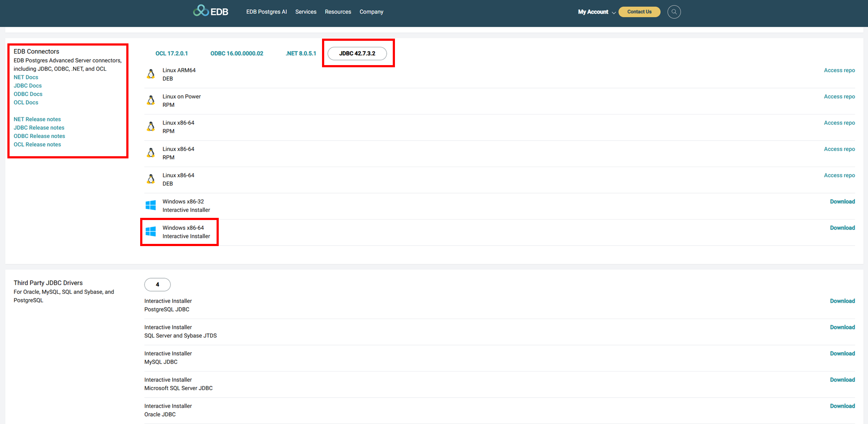Click Linux penguin icon for ARM64 DEB

click(x=151, y=74)
